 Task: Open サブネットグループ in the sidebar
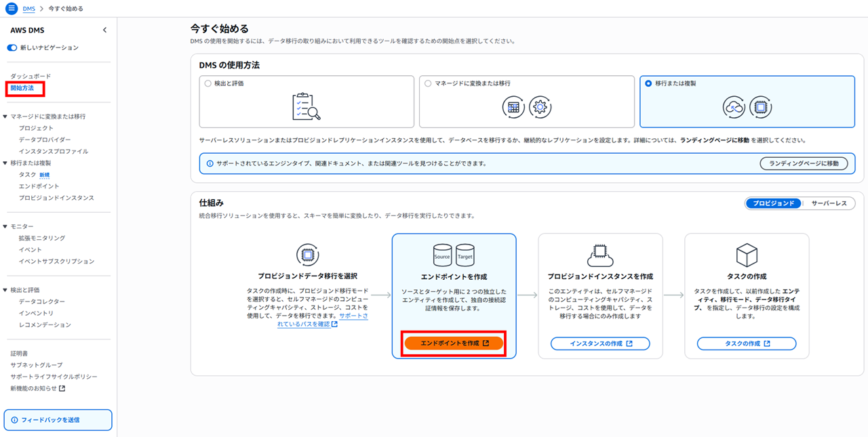(37, 365)
